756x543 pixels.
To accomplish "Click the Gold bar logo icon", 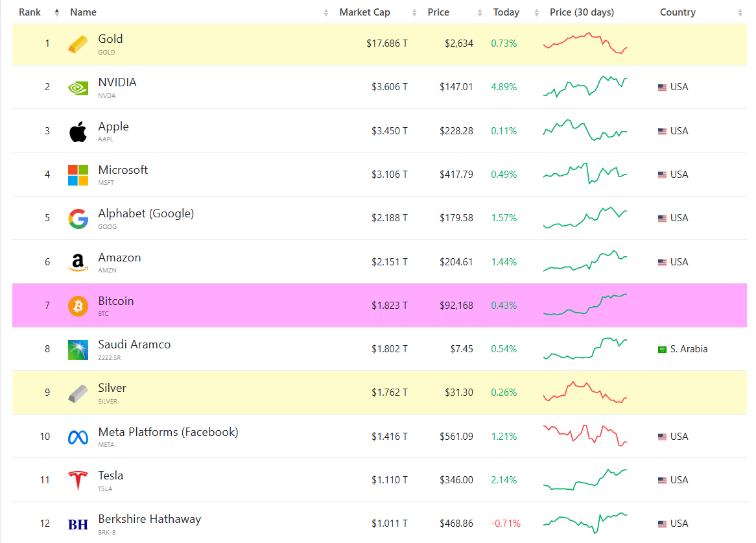I will pyautogui.click(x=78, y=44).
